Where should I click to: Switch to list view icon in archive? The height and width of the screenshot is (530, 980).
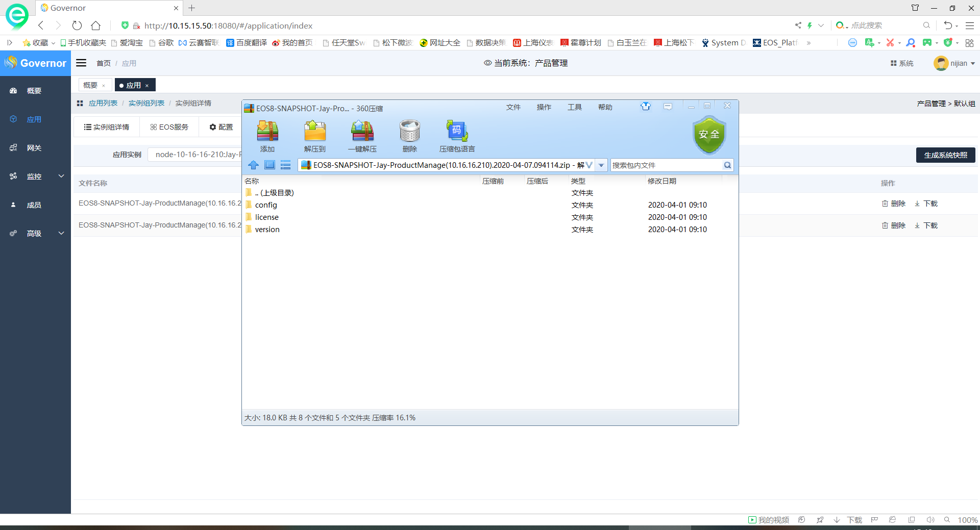click(x=286, y=165)
